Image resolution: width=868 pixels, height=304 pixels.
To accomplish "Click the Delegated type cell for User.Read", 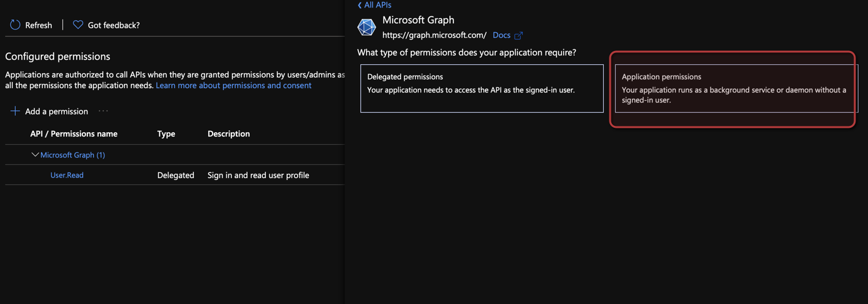I will (x=175, y=175).
